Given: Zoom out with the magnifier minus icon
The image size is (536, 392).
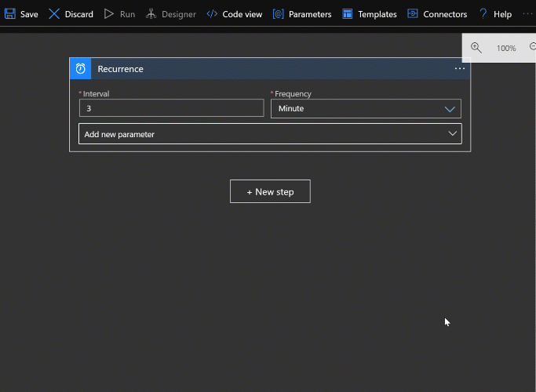Looking at the screenshot, I should pyautogui.click(x=532, y=48).
